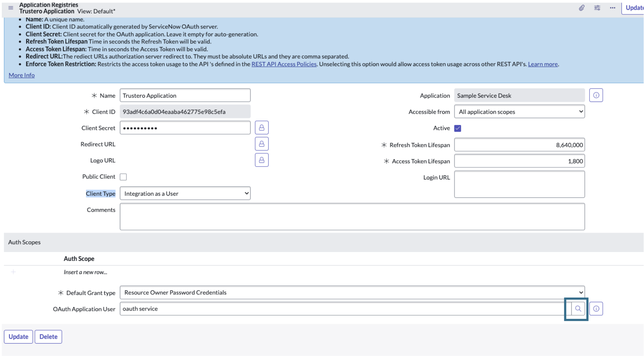Viewport: 644px width, 359px height.
Task: Unlock the Client Secret lock icon
Action: coord(262,128)
